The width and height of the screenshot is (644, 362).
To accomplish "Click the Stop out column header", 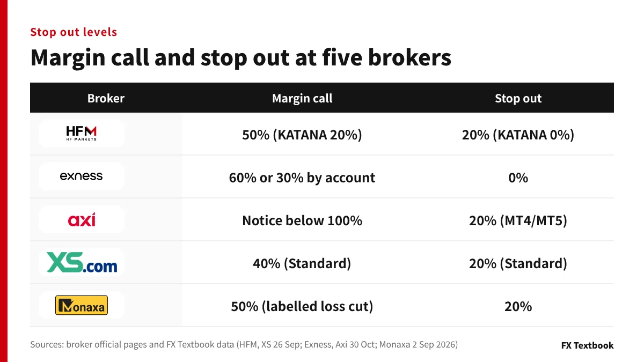I will point(518,98).
